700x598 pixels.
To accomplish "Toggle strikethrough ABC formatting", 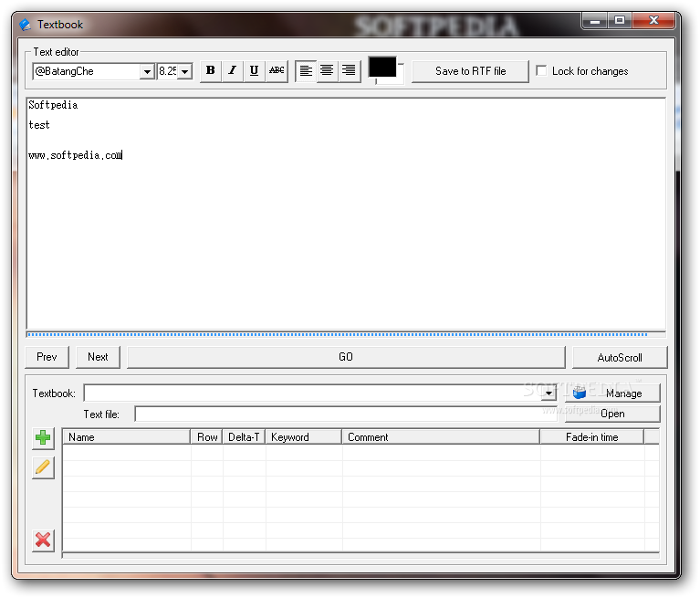I will coord(277,70).
